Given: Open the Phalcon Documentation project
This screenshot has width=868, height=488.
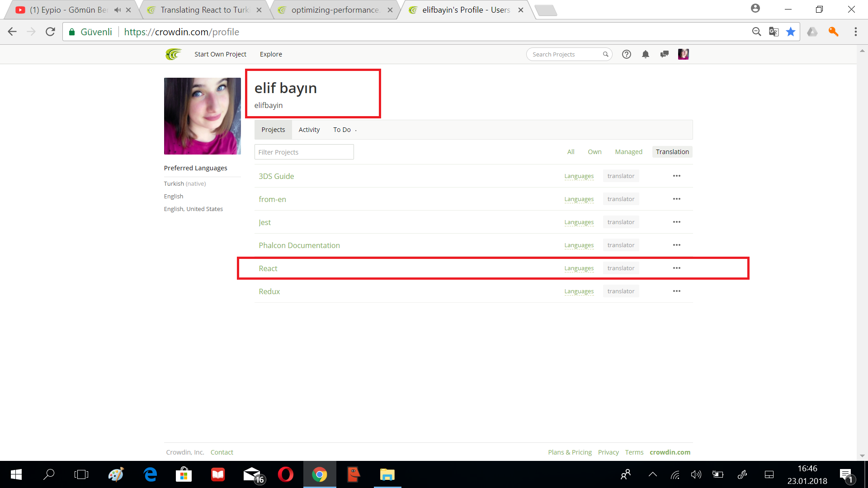Looking at the screenshot, I should click(x=299, y=245).
